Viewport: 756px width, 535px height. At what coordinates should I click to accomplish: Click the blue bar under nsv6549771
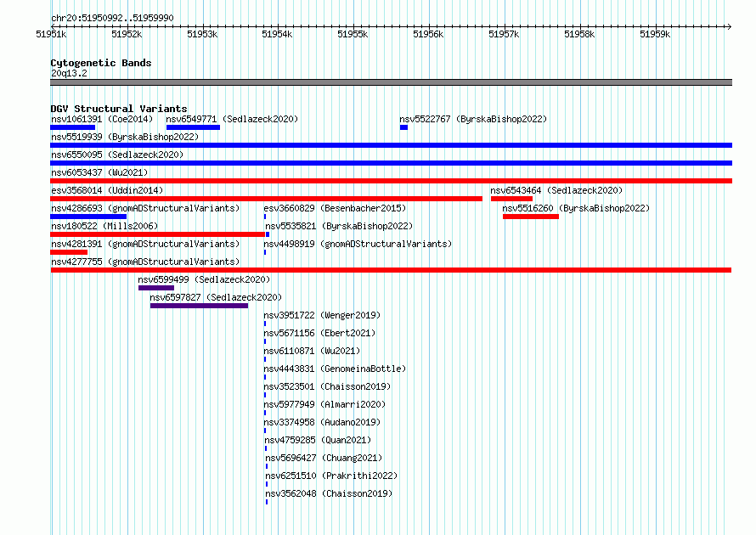pyautogui.click(x=194, y=127)
